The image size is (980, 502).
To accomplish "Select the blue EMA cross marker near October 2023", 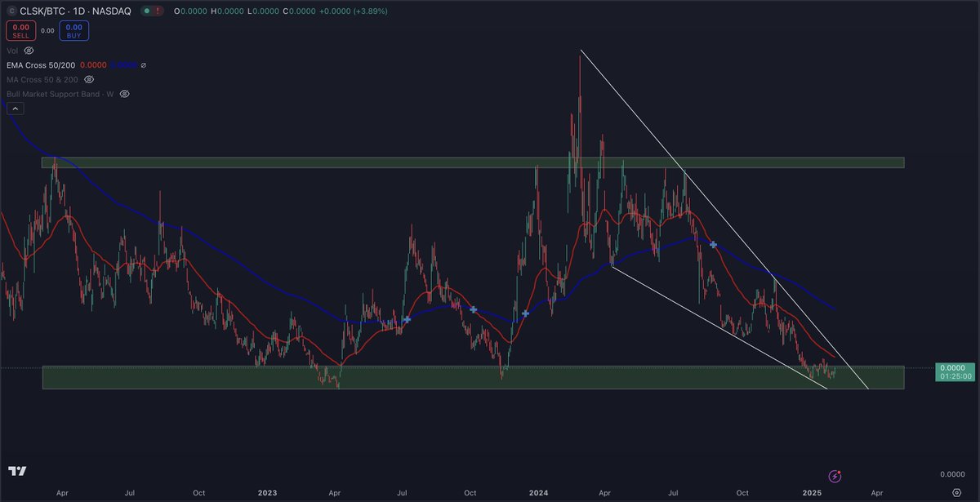I will [474, 309].
